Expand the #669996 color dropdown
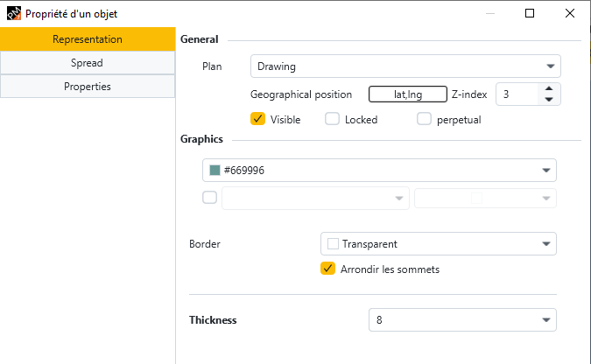The width and height of the screenshot is (591, 364). click(545, 171)
